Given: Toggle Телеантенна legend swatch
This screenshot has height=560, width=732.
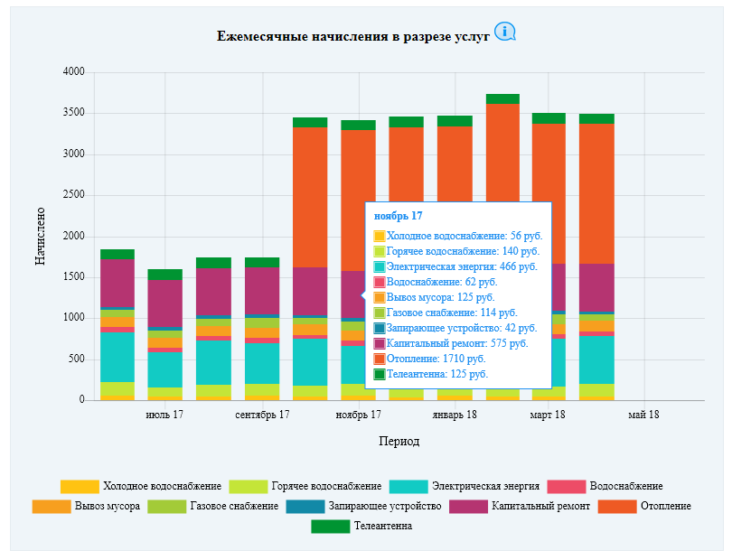Looking at the screenshot, I should (x=331, y=527).
